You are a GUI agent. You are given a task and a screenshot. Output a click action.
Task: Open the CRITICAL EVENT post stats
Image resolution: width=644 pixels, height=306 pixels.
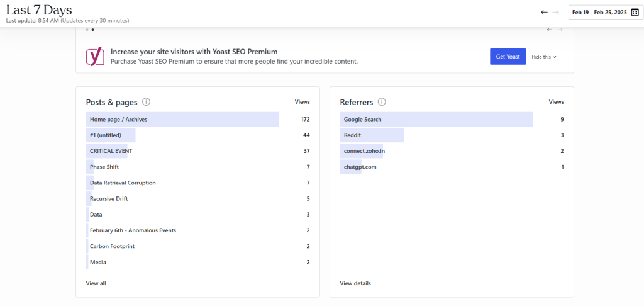[111, 151]
